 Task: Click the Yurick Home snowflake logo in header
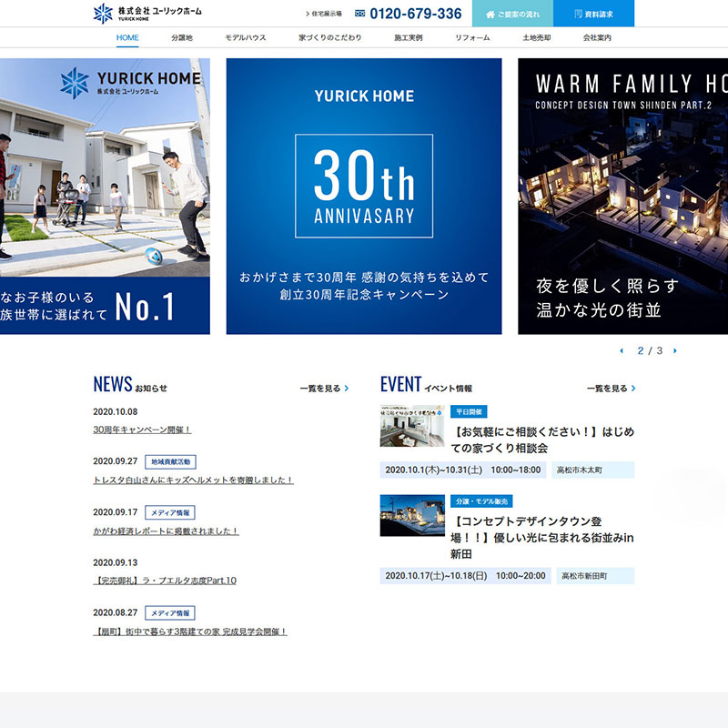tap(104, 13)
